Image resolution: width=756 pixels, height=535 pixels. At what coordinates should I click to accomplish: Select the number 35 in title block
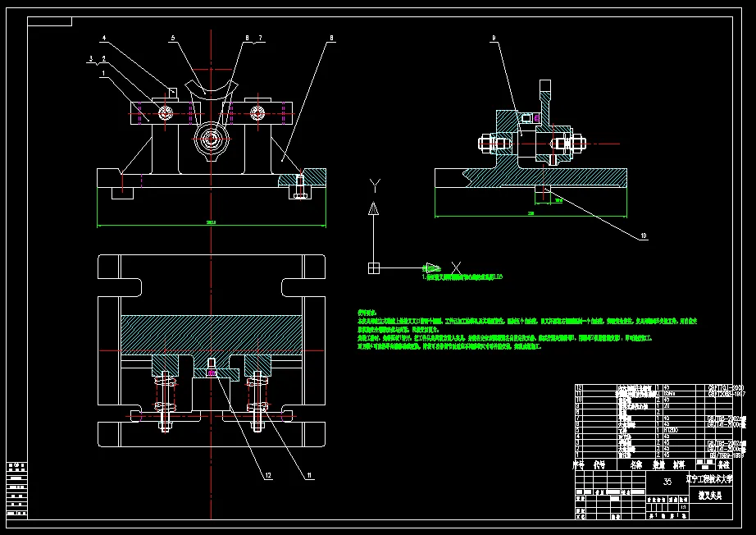click(667, 482)
